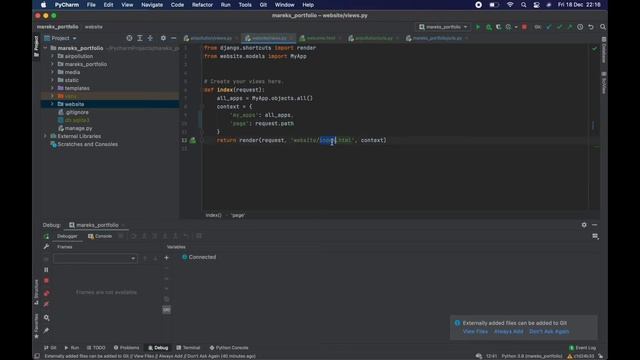Expand the website folder in project tree

(52, 104)
